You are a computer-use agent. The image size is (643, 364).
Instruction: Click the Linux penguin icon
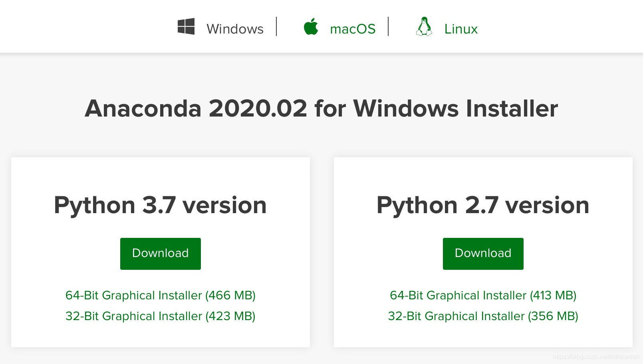(x=424, y=26)
